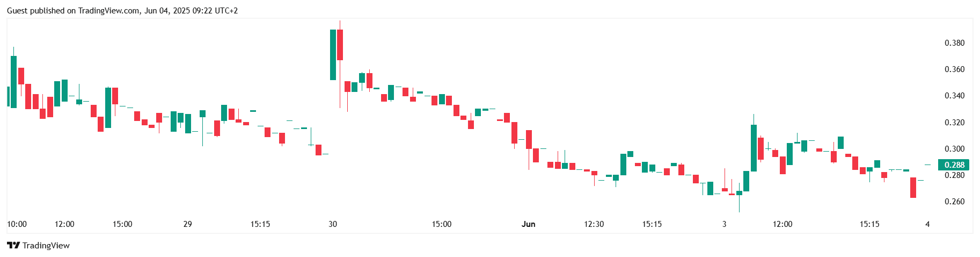The width and height of the screenshot is (980, 257).
Task: Click the 0.320 price axis label
Action: (x=954, y=123)
